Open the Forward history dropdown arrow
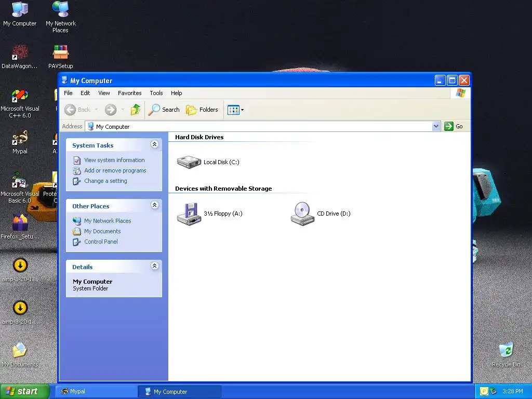Image resolution: width=532 pixels, height=399 pixels. [123, 110]
